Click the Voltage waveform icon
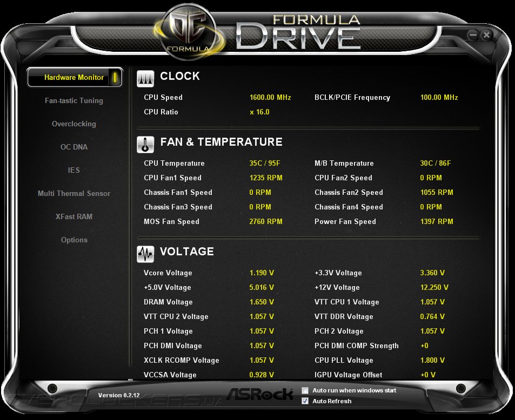This screenshot has height=420, width=515. 145,254
